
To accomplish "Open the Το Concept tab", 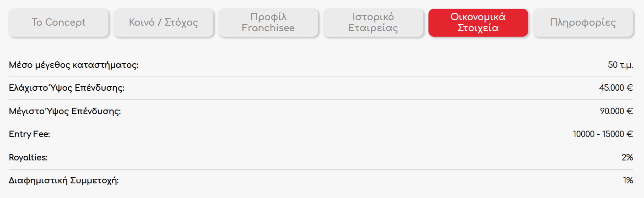I will [59, 22].
